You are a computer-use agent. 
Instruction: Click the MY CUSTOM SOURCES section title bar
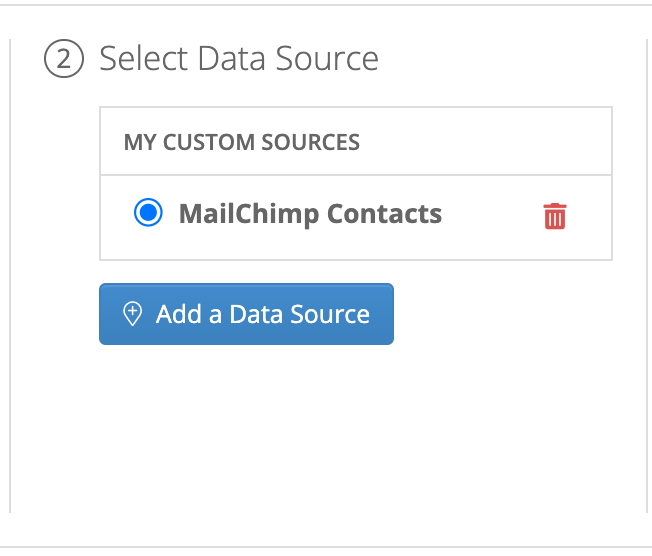click(x=356, y=141)
